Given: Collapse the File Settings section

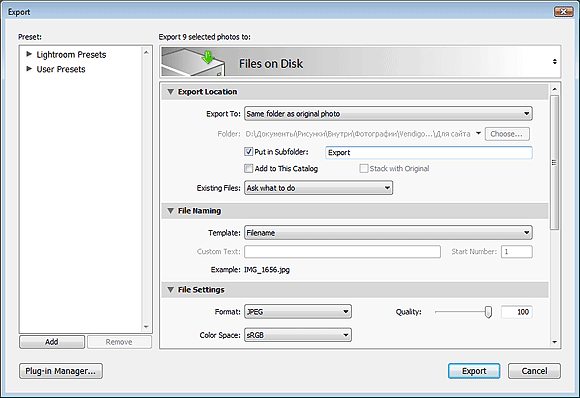Looking at the screenshot, I should [x=171, y=290].
